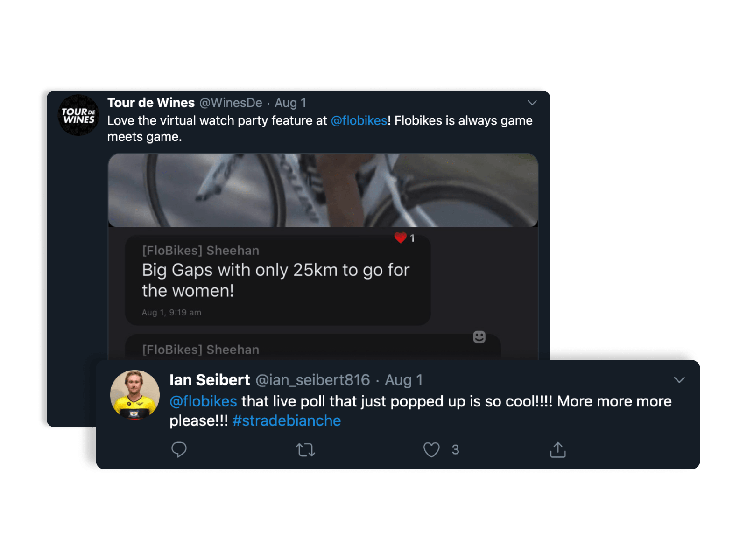Click the @ian_seibert816 handle
The height and width of the screenshot is (560, 747).
[x=313, y=380]
